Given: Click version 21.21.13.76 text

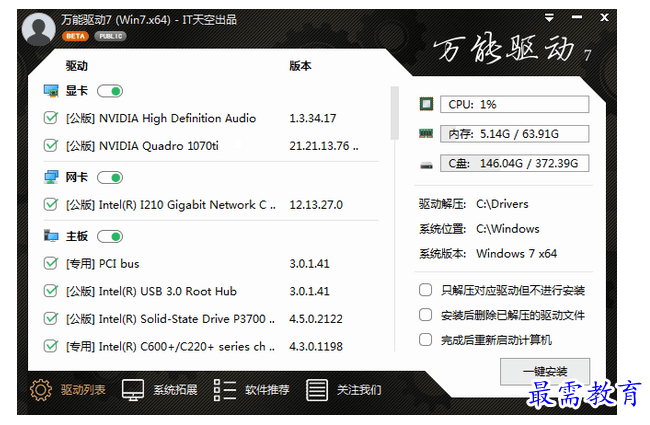Looking at the screenshot, I should click(x=324, y=146).
